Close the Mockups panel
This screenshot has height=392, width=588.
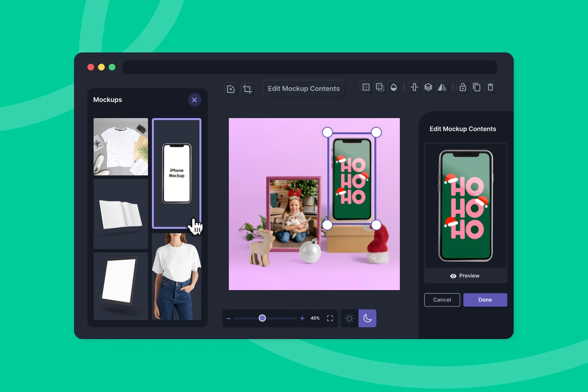point(195,100)
